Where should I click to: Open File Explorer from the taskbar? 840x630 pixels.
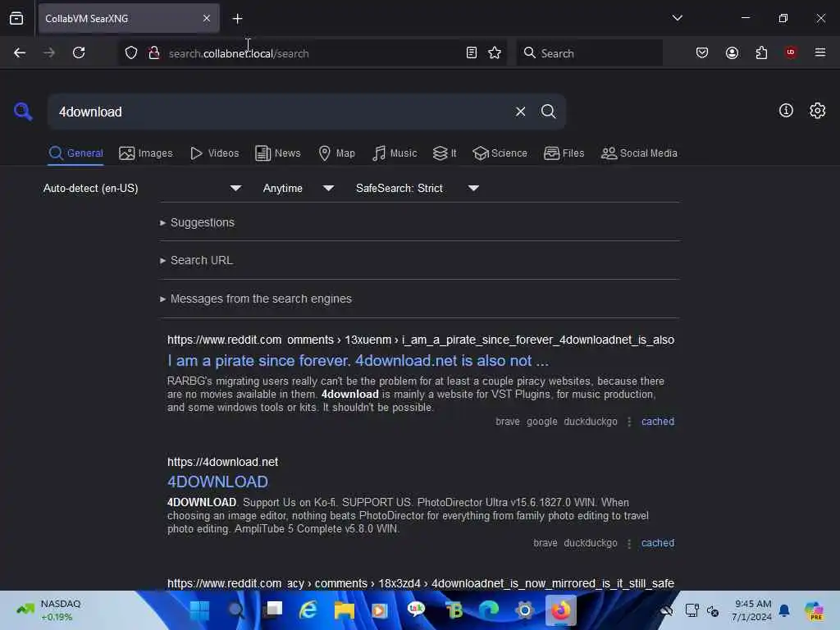[344, 610]
